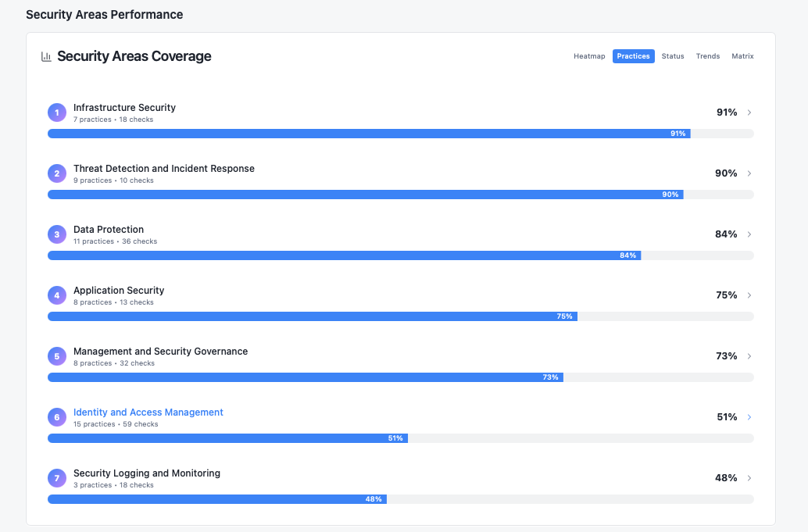The height and width of the screenshot is (532, 808).
Task: Switch to the Matrix view
Action: coord(742,55)
